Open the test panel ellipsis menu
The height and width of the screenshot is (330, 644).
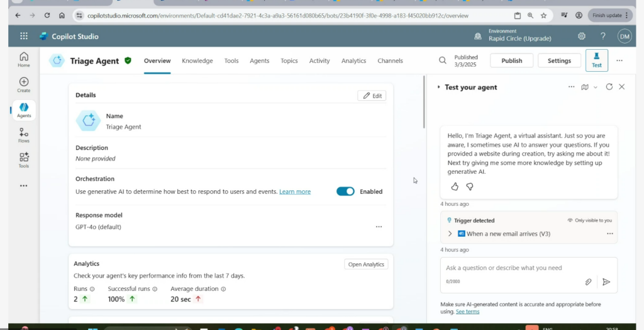(x=571, y=87)
